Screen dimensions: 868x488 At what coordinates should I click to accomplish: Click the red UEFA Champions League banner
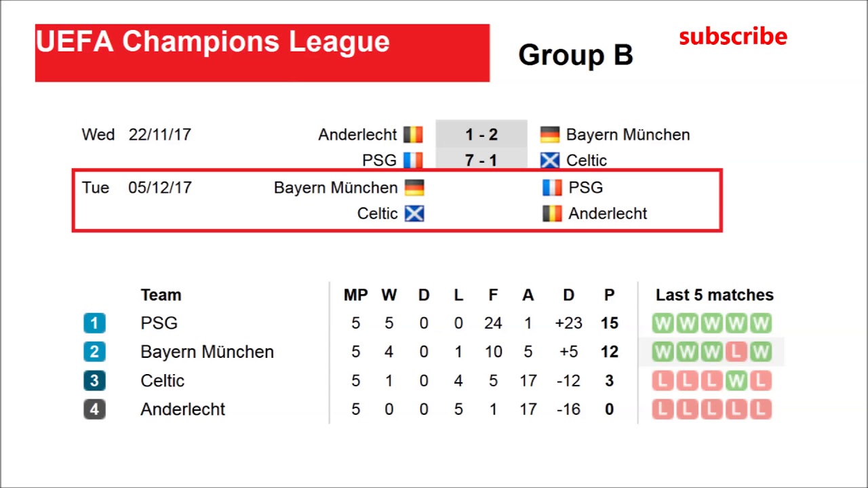[x=262, y=53]
